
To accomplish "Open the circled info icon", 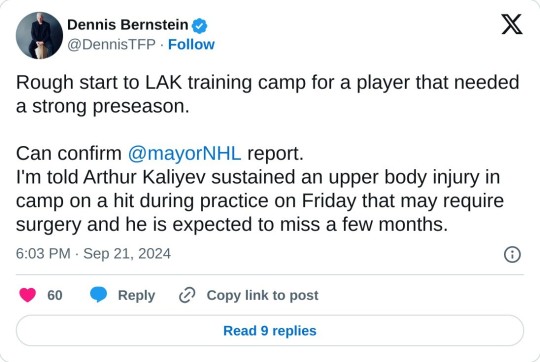I will [x=512, y=255].
